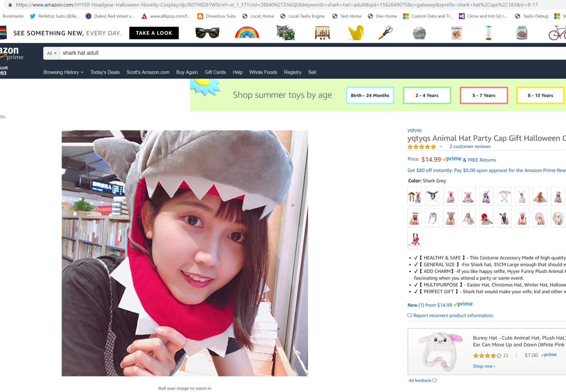This screenshot has width=566, height=392.
Task: Click the green leafy pillow icon
Action: point(286,33)
